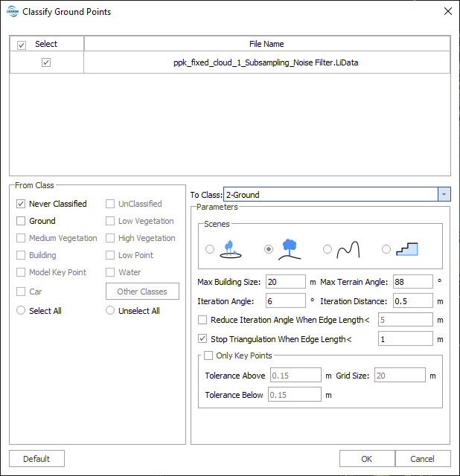Choose the Select All radio button
This screenshot has width=460, height=476.
[21, 311]
